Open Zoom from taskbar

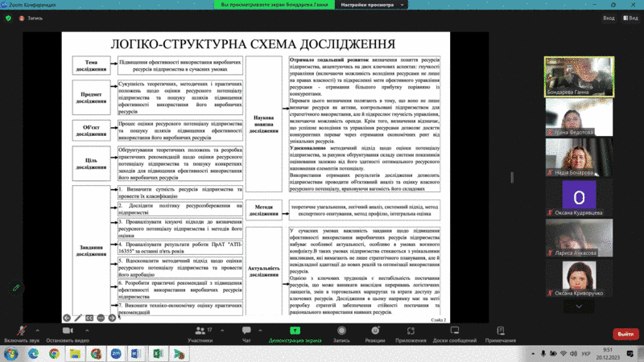(x=116, y=353)
